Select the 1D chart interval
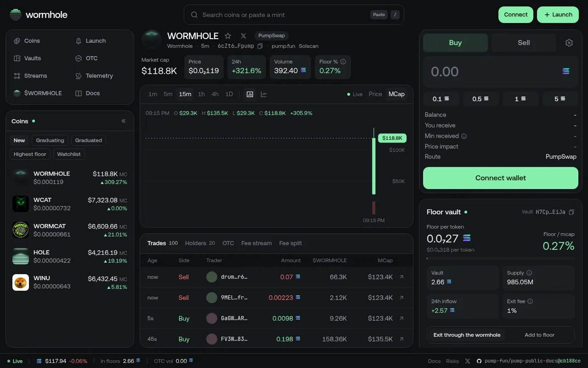This screenshot has width=588, height=368. 229,94
